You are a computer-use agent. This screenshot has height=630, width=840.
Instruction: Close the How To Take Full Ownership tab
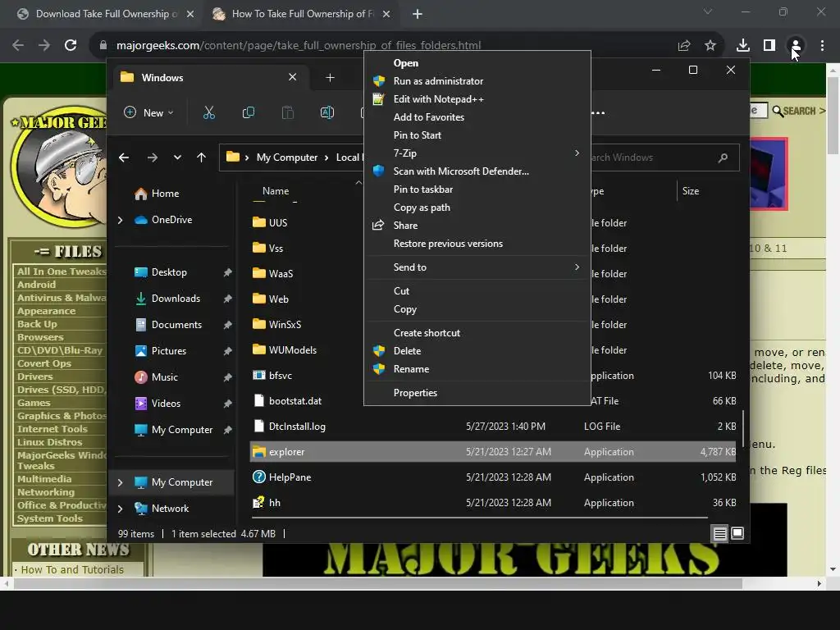pyautogui.click(x=386, y=14)
